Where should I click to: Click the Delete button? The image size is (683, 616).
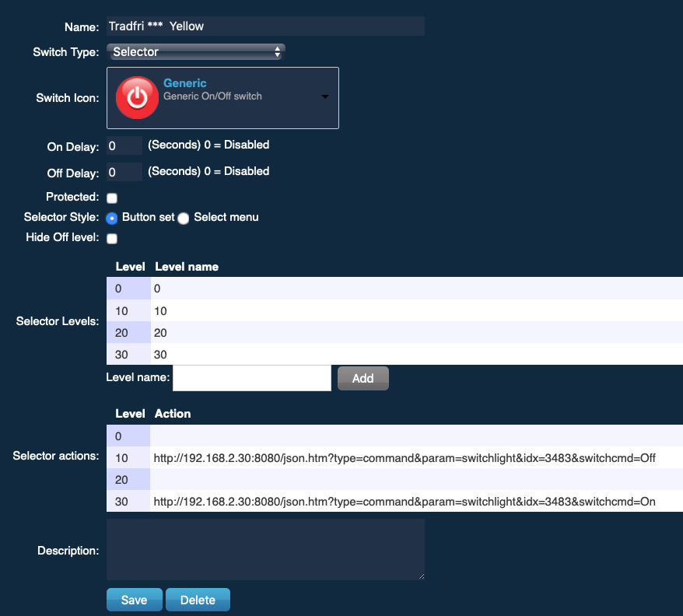(198, 600)
